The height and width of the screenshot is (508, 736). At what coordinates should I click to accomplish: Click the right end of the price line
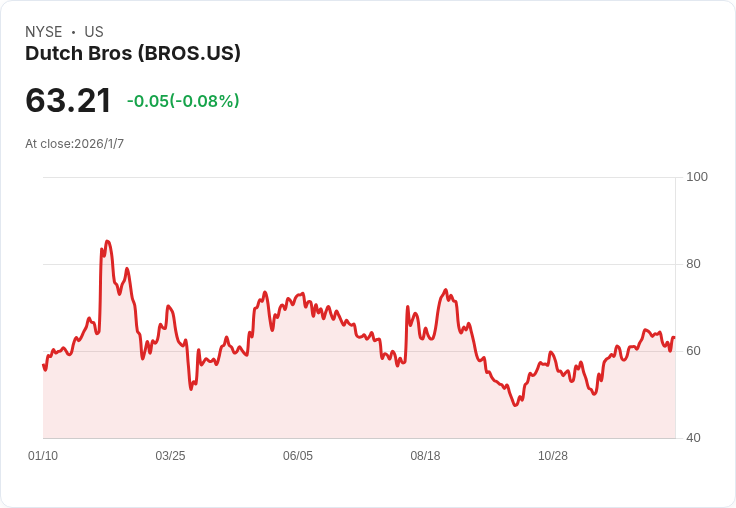click(x=674, y=337)
